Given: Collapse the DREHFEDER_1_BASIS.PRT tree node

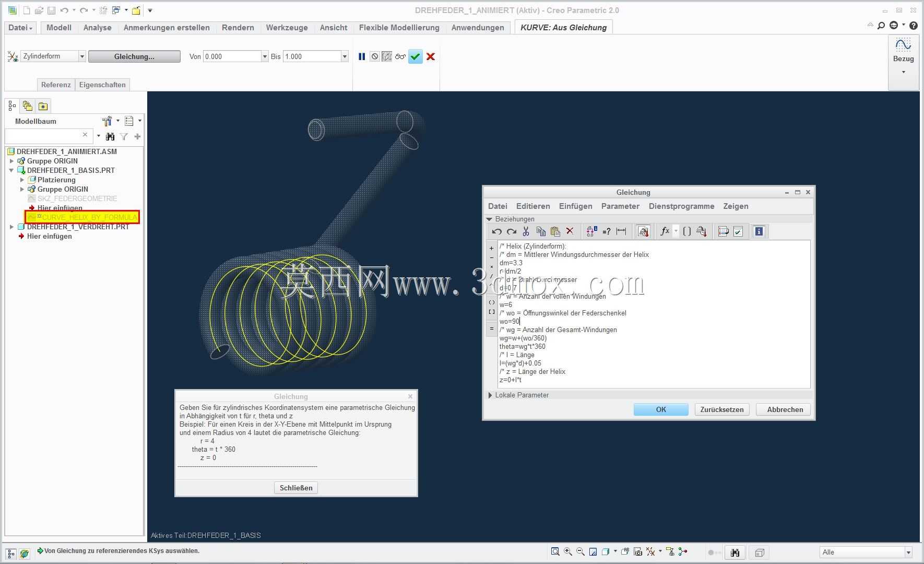Looking at the screenshot, I should [11, 170].
